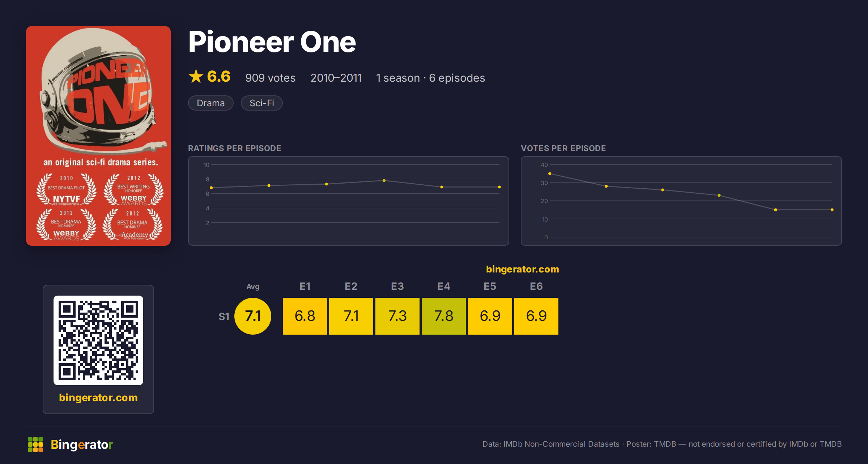This screenshot has height=464, width=868.
Task: Open the bingerator.com link above episode grid
Action: 523,269
